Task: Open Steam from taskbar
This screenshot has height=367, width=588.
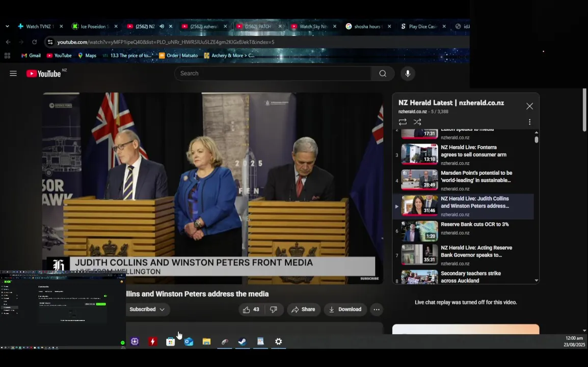Action: pos(242,342)
